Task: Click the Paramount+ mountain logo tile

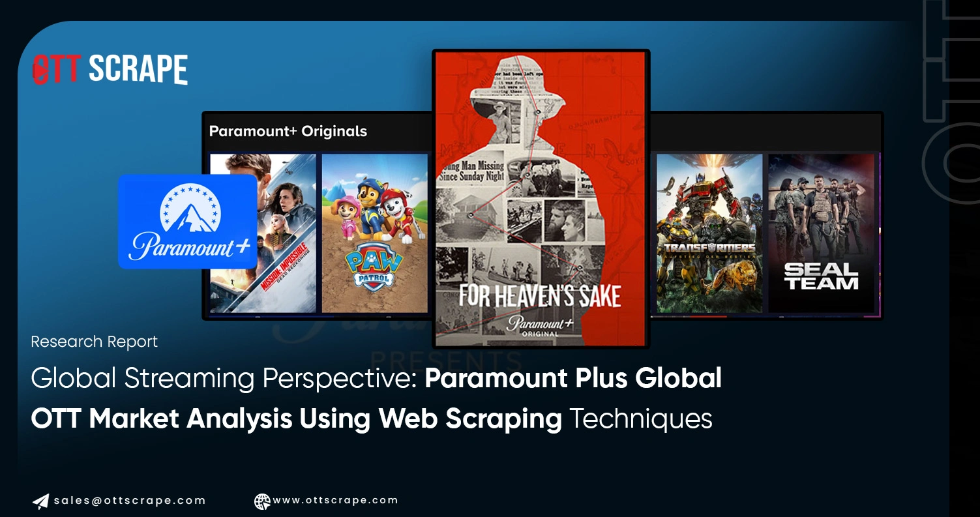Action: [188, 222]
